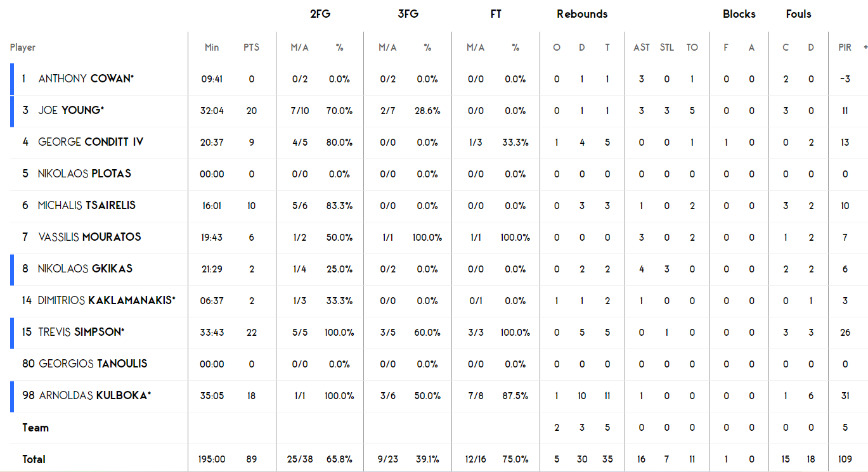Click the Total row label
Viewport: 868px width, 472px height.
tap(34, 459)
